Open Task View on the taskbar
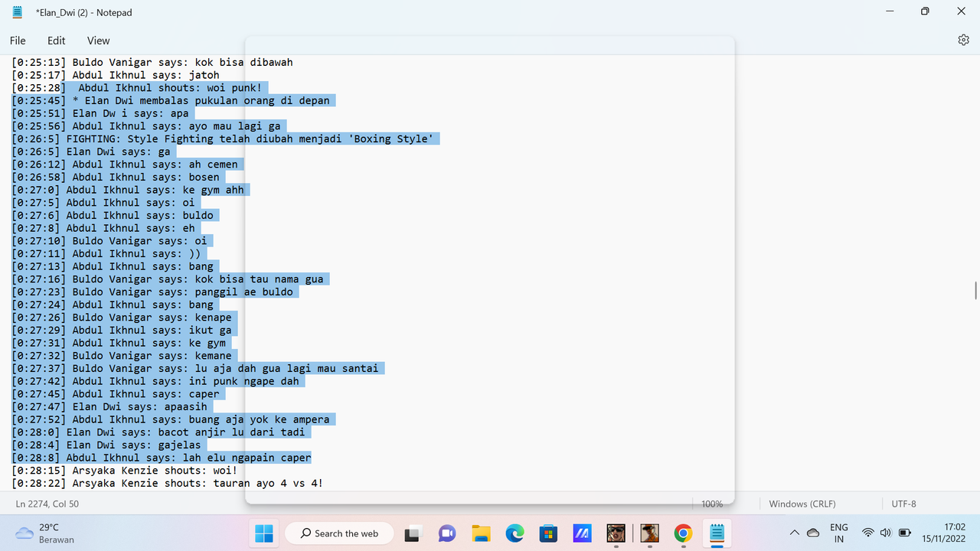 (413, 533)
